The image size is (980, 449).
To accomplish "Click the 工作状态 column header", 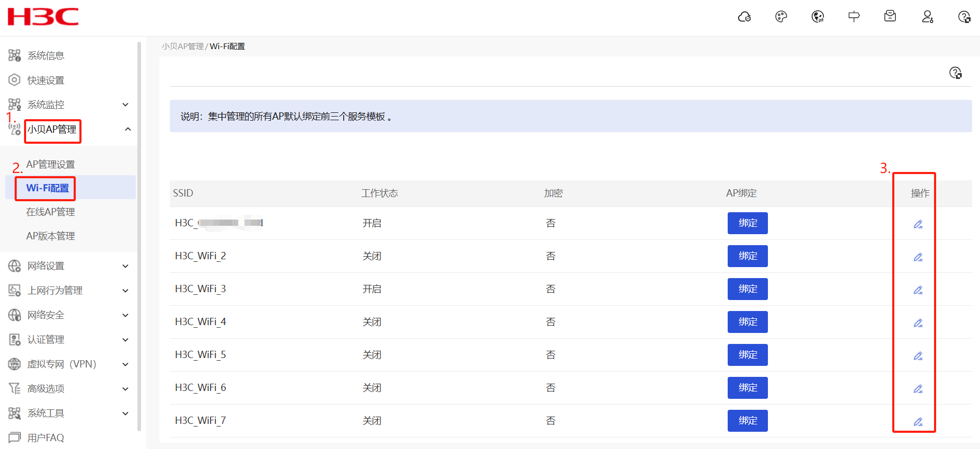I will (380, 193).
